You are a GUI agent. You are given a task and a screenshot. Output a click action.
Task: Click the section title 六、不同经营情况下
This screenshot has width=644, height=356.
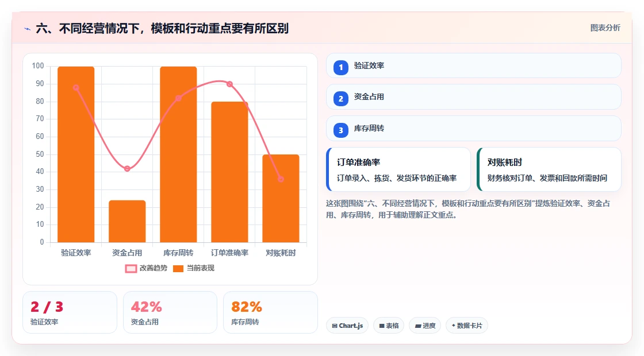pos(162,29)
